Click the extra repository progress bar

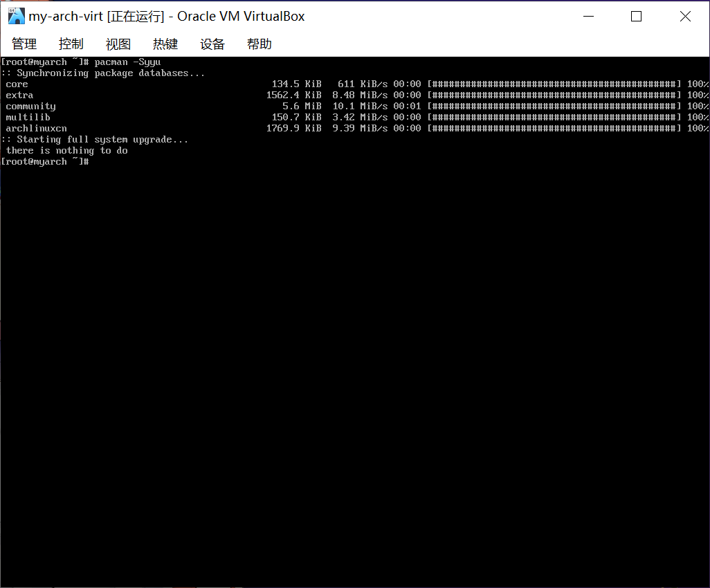point(554,95)
